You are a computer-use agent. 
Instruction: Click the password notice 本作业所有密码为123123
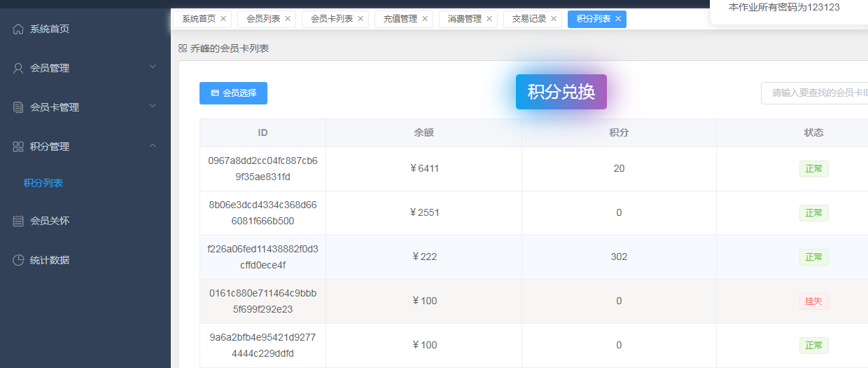[784, 8]
